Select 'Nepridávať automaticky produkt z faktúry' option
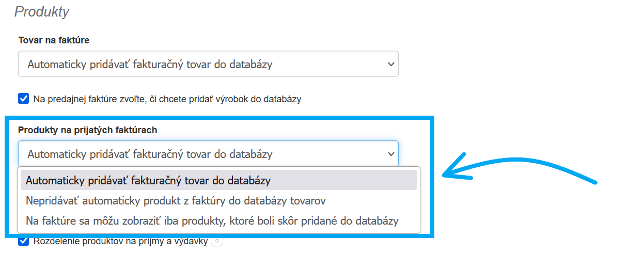The width and height of the screenshot is (644, 253). (176, 200)
